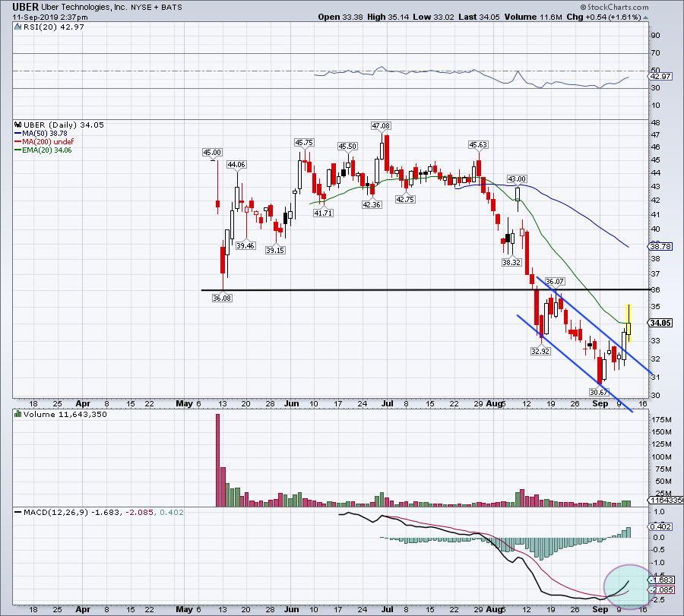
Task: Click the 39.46 price annotation
Action: tap(245, 245)
